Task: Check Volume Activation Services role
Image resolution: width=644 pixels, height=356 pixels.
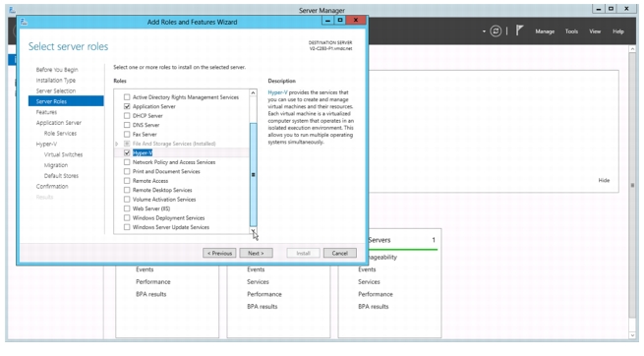Action: pos(127,200)
